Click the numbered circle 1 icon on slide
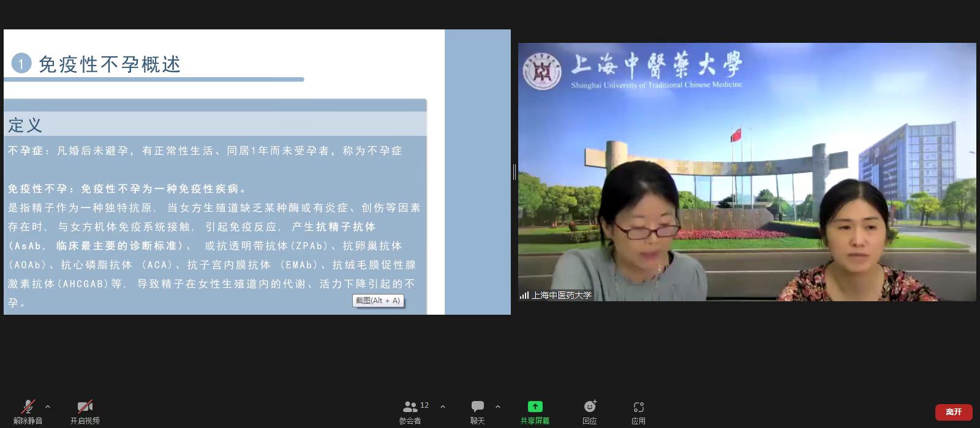This screenshot has width=980, height=428. [x=21, y=63]
